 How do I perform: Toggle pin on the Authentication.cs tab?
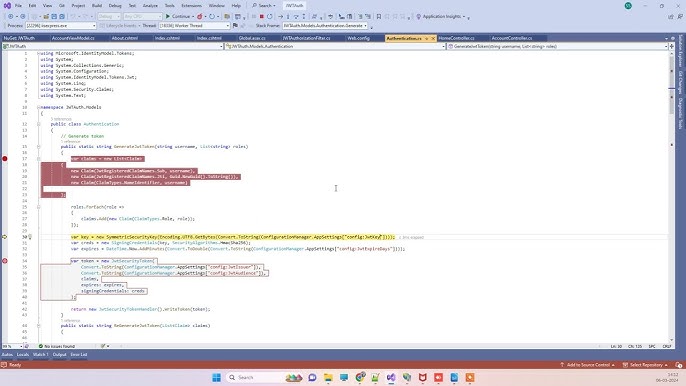427,38
